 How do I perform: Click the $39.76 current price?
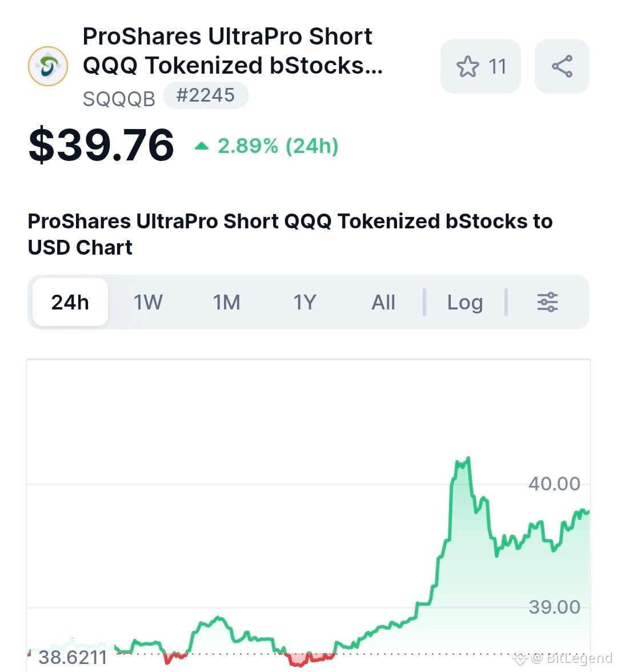101,145
